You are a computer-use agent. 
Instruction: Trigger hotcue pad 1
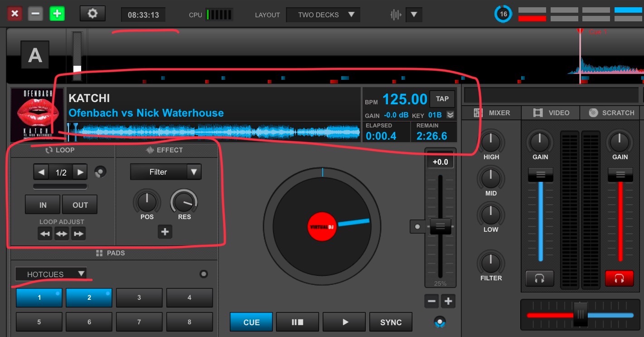39,298
